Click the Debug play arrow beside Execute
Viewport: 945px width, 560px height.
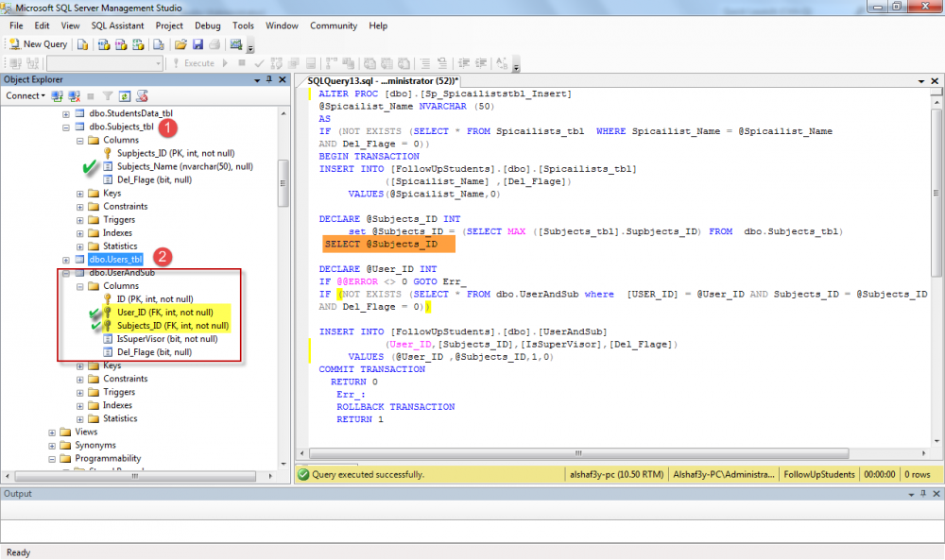click(x=226, y=63)
